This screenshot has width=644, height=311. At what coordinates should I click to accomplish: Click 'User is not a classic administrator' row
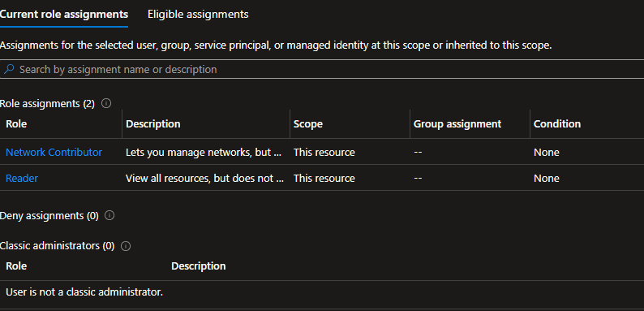[x=322, y=292]
